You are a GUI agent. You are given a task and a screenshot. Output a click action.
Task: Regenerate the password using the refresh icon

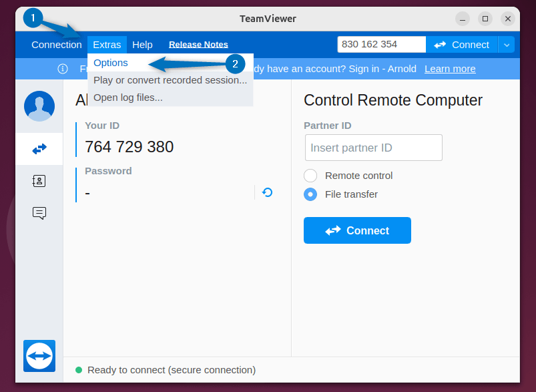[x=267, y=192]
